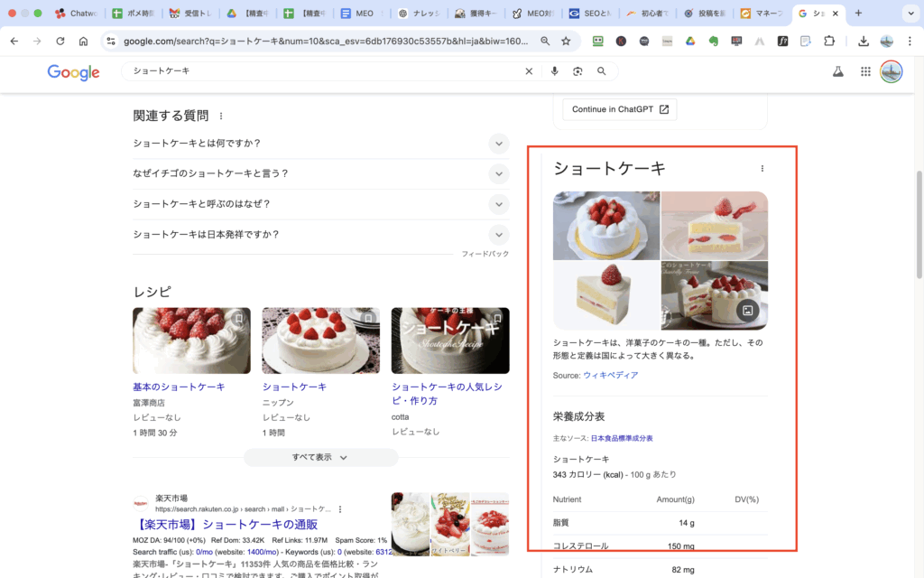Viewport: 924px width, 578px height.
Task: Click フィードバック under related questions
Action: pyautogui.click(x=485, y=254)
